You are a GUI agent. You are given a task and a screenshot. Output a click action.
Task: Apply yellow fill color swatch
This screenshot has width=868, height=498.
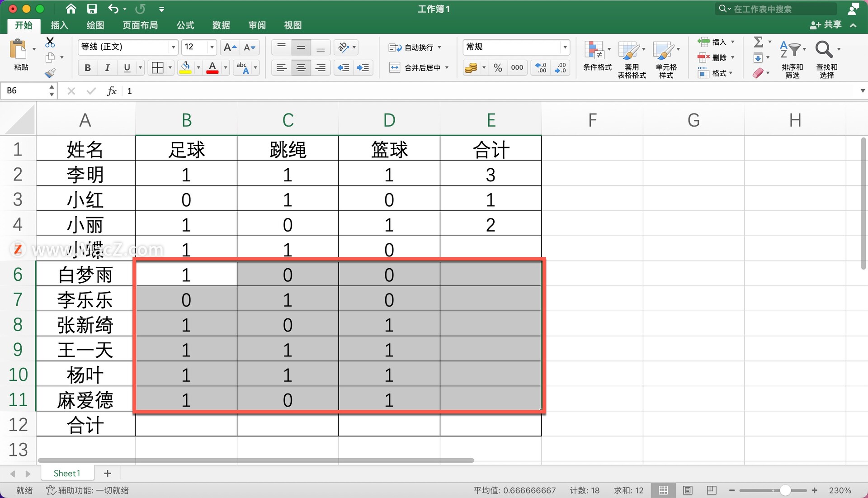(x=185, y=68)
